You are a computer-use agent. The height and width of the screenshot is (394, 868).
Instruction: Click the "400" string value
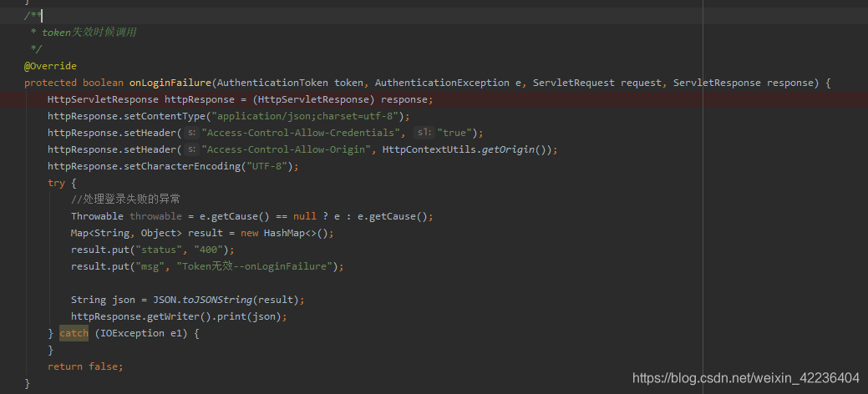click(x=209, y=249)
